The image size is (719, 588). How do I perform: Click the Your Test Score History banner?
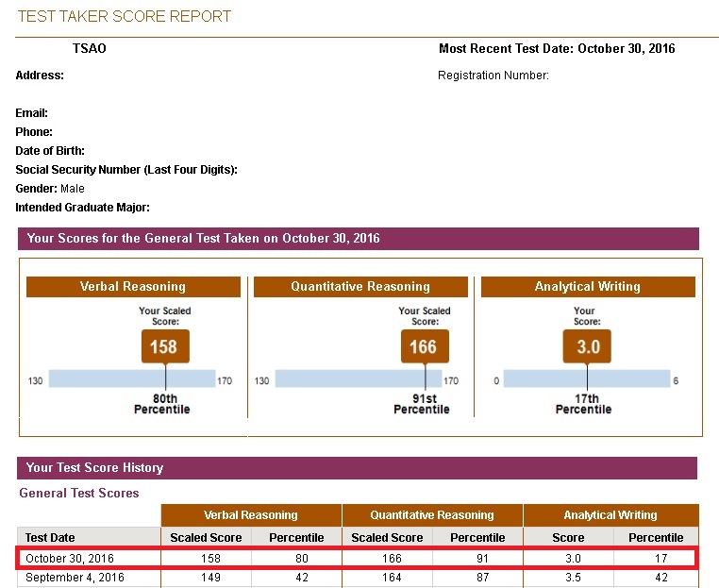358,468
